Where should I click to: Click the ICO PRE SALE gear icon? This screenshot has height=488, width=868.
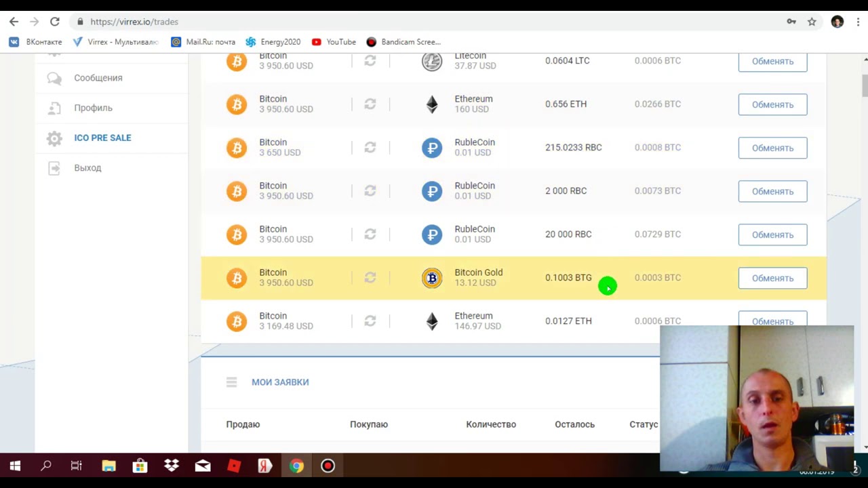(54, 138)
